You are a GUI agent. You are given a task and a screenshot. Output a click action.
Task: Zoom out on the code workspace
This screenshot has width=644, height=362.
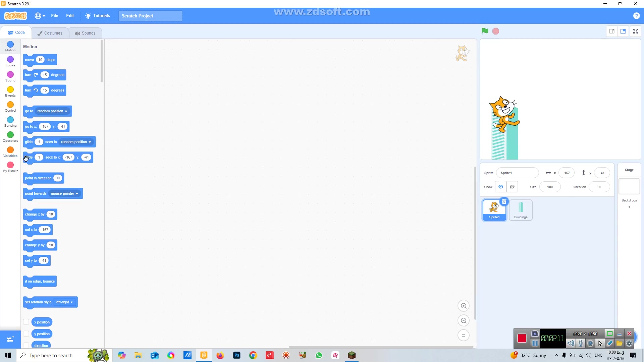point(464,321)
